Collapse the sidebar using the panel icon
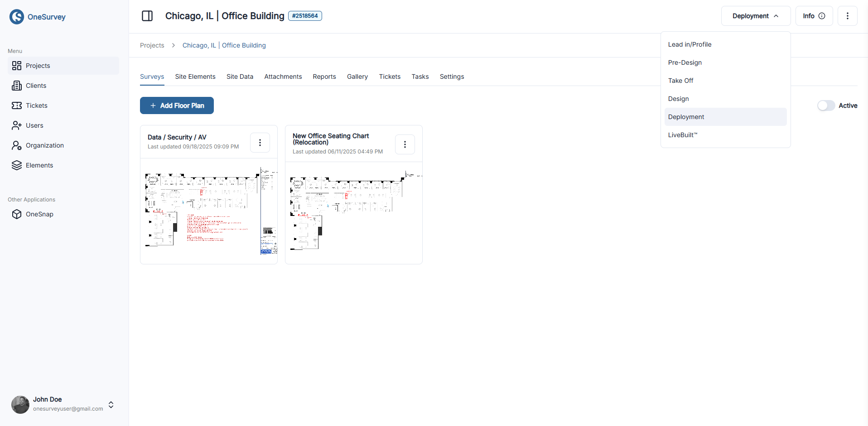Viewport: 868px width, 426px height. pos(147,16)
